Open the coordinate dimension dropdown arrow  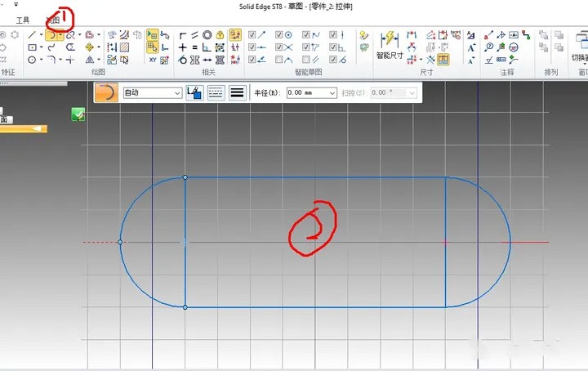tap(421, 60)
